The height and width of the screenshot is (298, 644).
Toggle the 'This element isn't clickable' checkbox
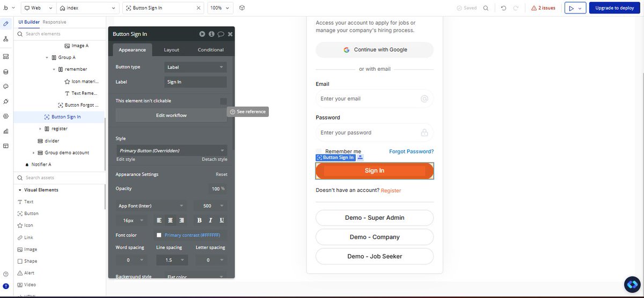click(x=223, y=101)
